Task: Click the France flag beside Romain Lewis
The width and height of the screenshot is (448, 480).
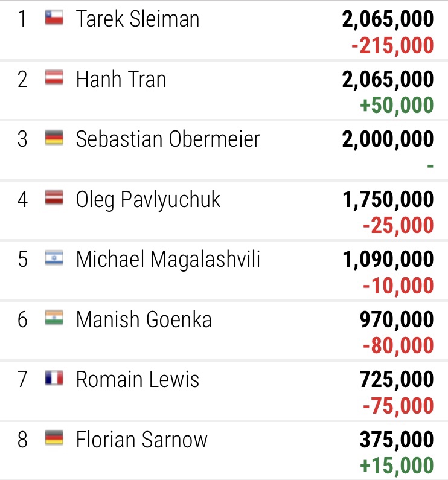Action: point(54,379)
